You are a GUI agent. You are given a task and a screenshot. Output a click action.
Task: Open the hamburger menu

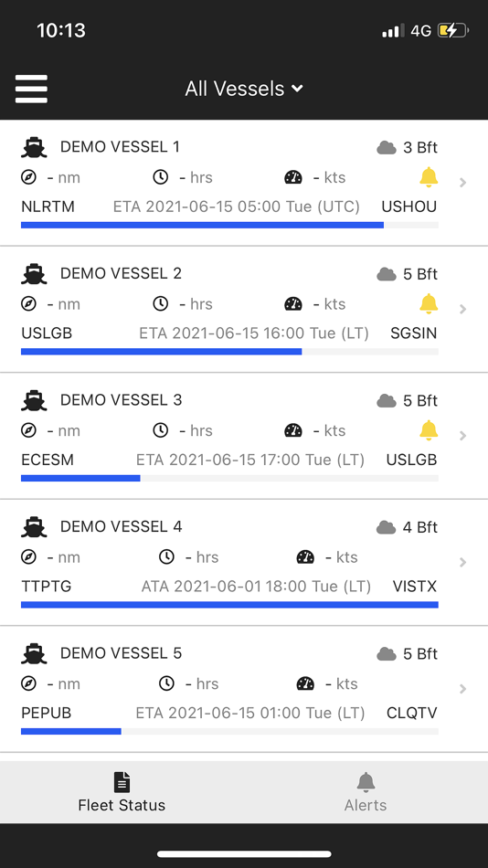pos(32,89)
